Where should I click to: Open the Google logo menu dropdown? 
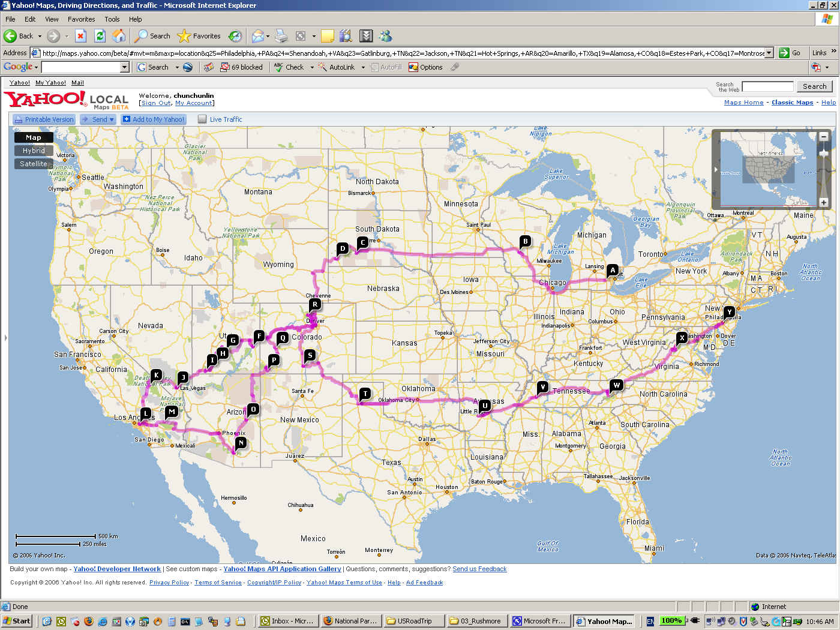click(x=37, y=67)
